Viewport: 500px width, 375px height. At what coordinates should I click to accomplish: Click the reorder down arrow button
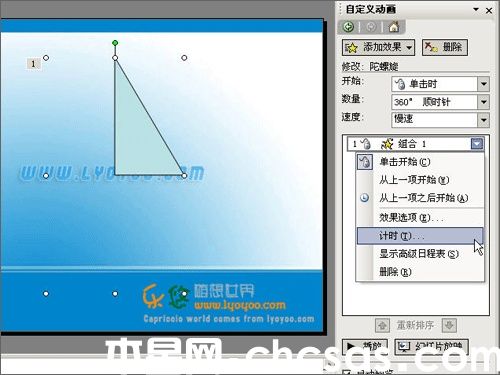point(449,325)
